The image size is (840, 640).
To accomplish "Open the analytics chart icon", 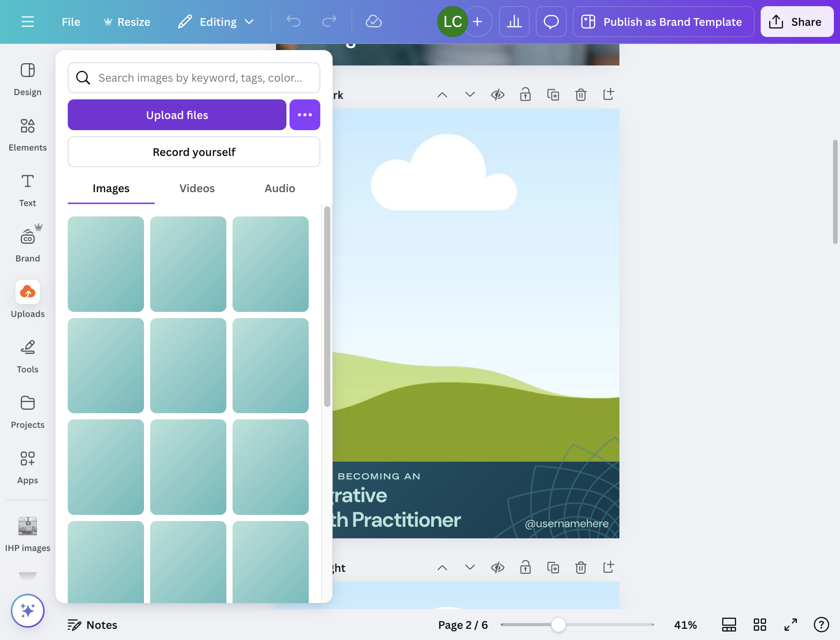I will pos(514,22).
